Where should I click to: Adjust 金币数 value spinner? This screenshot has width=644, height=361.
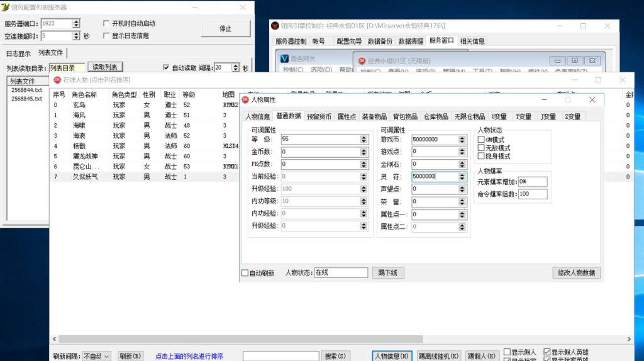pyautogui.click(x=364, y=152)
